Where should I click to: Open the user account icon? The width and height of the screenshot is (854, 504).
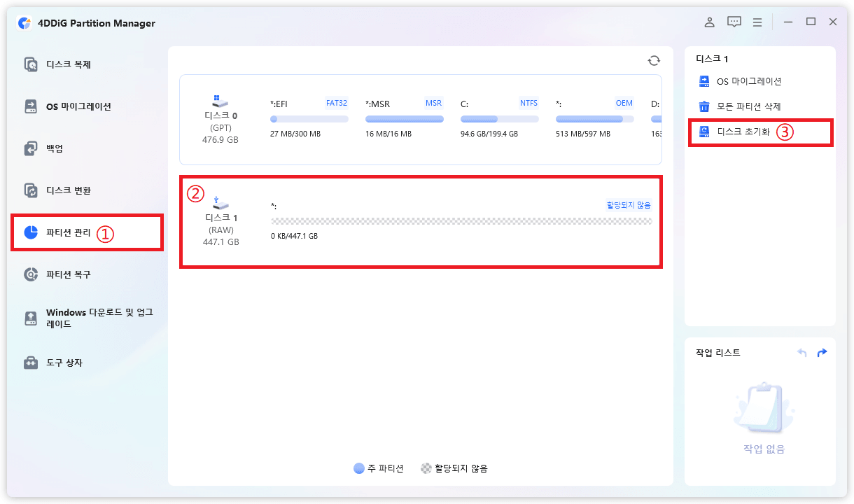click(x=709, y=22)
